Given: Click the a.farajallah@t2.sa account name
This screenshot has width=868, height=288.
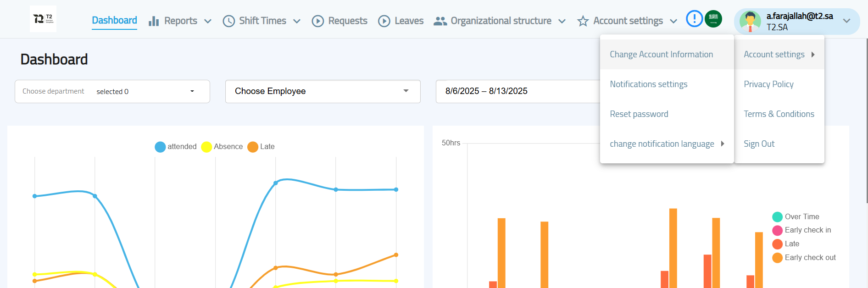Looking at the screenshot, I should click(800, 16).
